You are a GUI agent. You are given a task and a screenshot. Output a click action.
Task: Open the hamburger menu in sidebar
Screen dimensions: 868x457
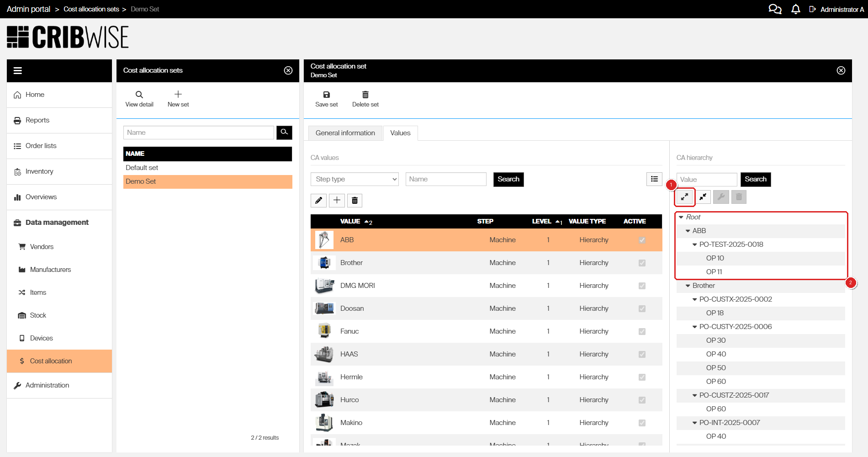click(x=18, y=70)
